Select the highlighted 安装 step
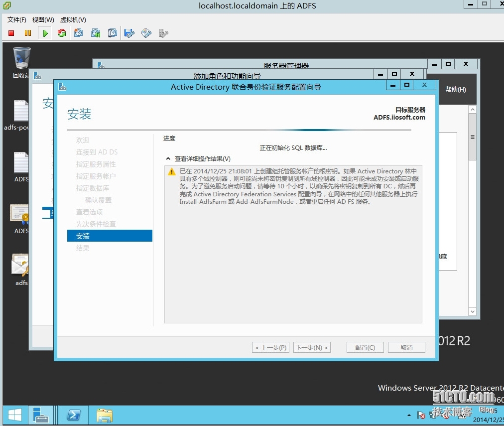This screenshot has height=426, width=504. point(110,236)
